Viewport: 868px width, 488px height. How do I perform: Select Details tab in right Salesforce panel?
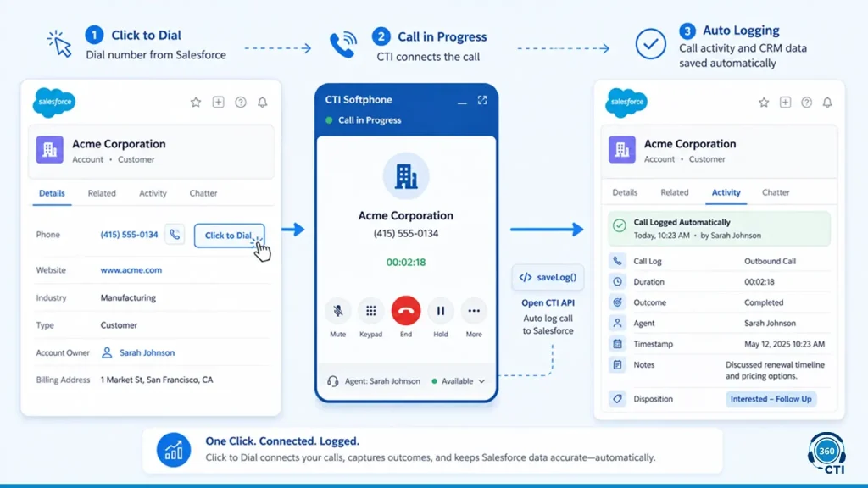coord(625,192)
